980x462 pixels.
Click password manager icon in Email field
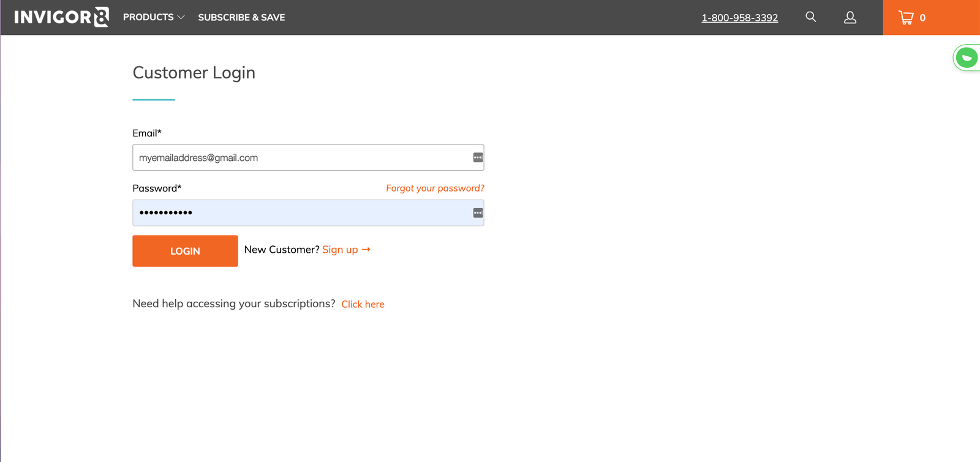coord(478,158)
